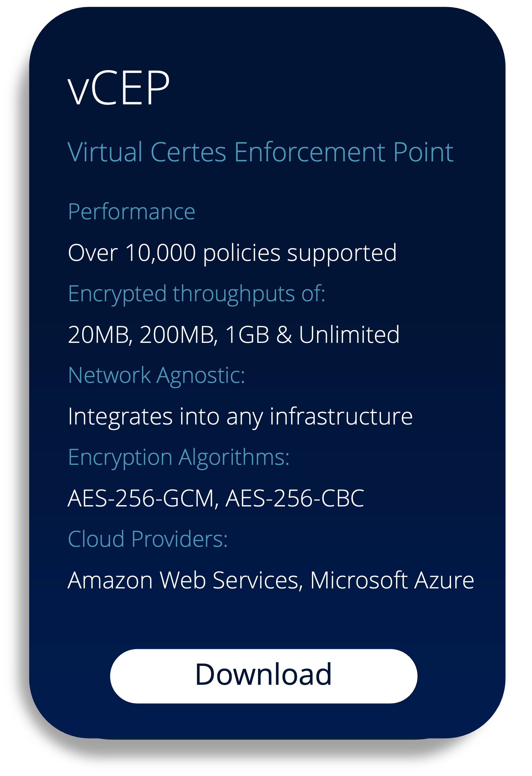532x776 pixels.
Task: Select the Over 10,000 policies supported text
Action: (x=232, y=254)
